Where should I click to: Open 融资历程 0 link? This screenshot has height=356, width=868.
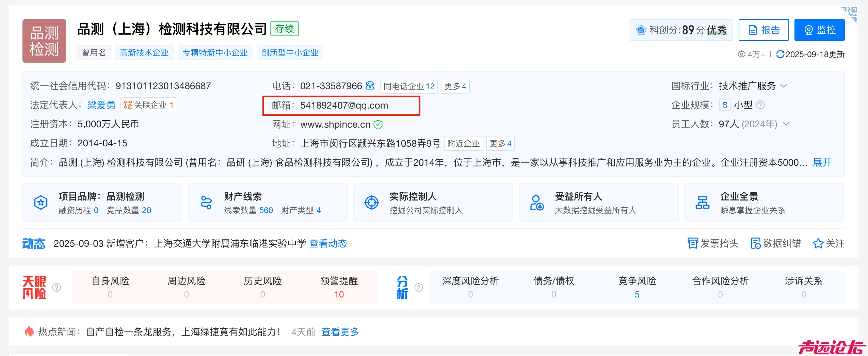pyautogui.click(x=79, y=210)
